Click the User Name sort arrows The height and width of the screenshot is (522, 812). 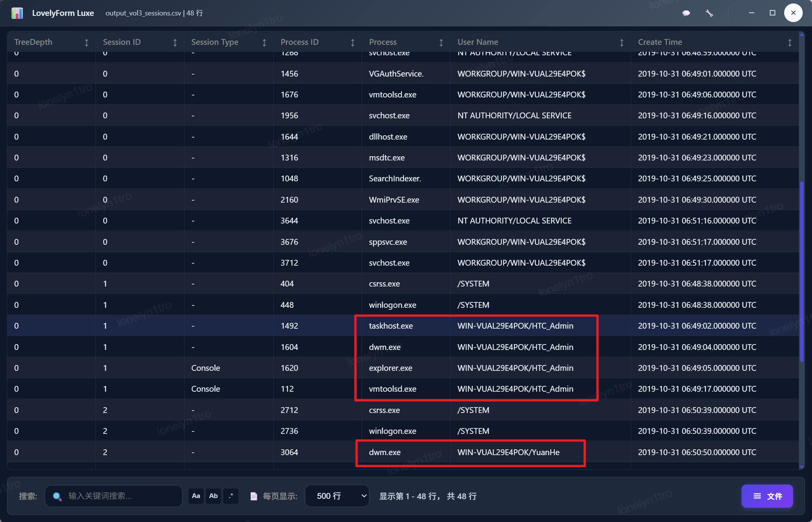point(622,43)
